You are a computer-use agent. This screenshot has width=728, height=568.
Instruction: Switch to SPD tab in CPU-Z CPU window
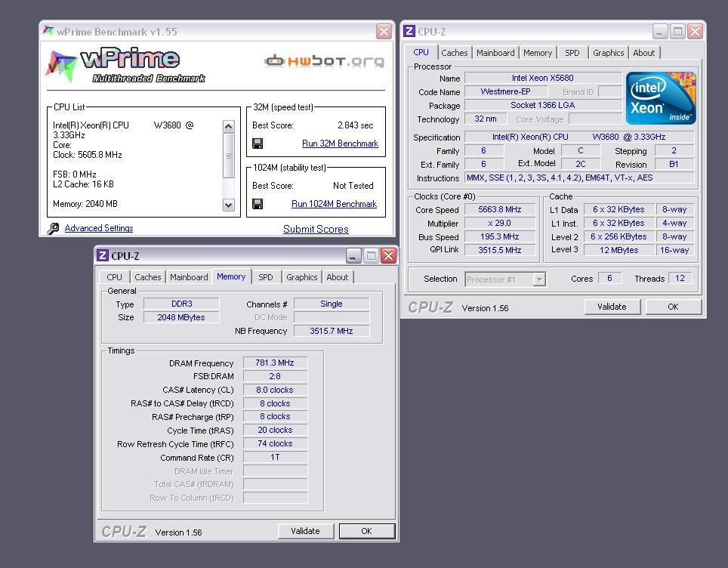[x=572, y=53]
